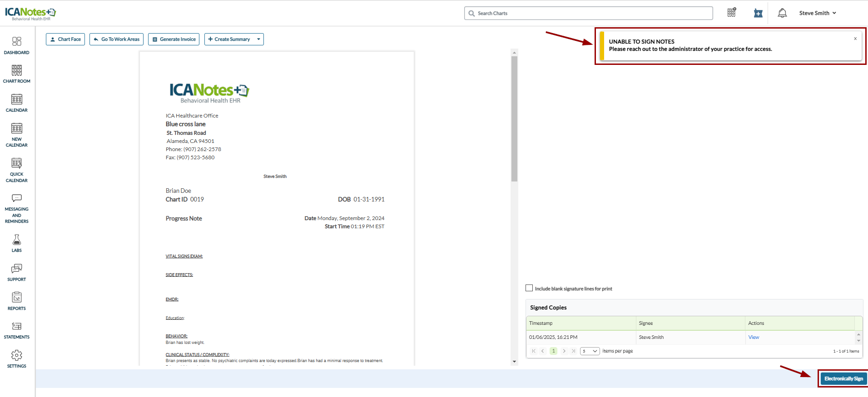Viewport: 868px width, 397px height.
Task: Click the Brian Doe patient name
Action: [x=178, y=191]
